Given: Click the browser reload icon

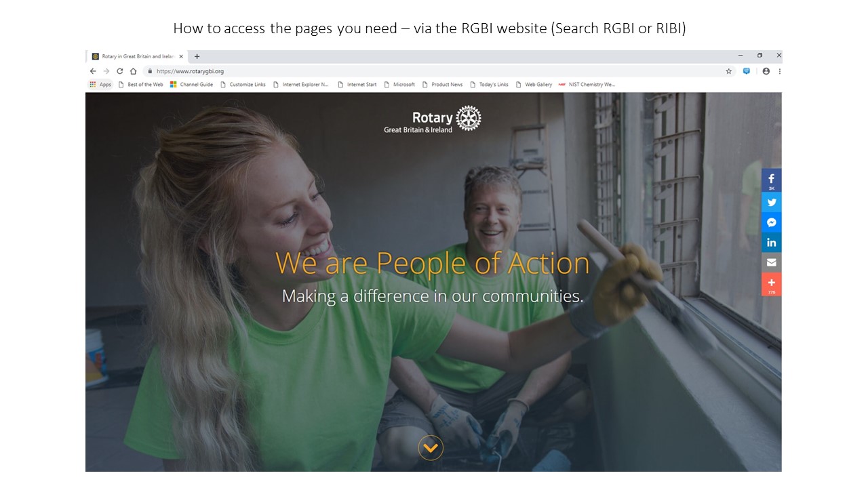Looking at the screenshot, I should 120,70.
